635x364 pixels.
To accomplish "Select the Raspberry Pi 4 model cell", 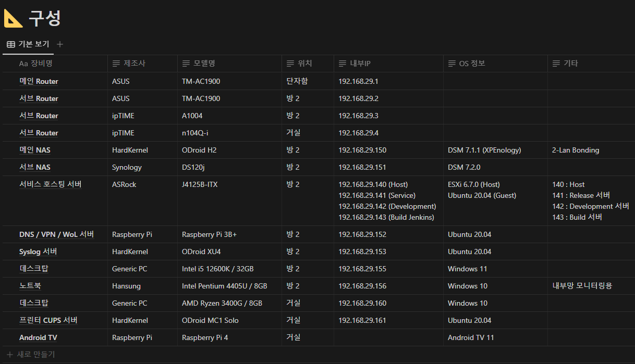I will [x=229, y=337].
